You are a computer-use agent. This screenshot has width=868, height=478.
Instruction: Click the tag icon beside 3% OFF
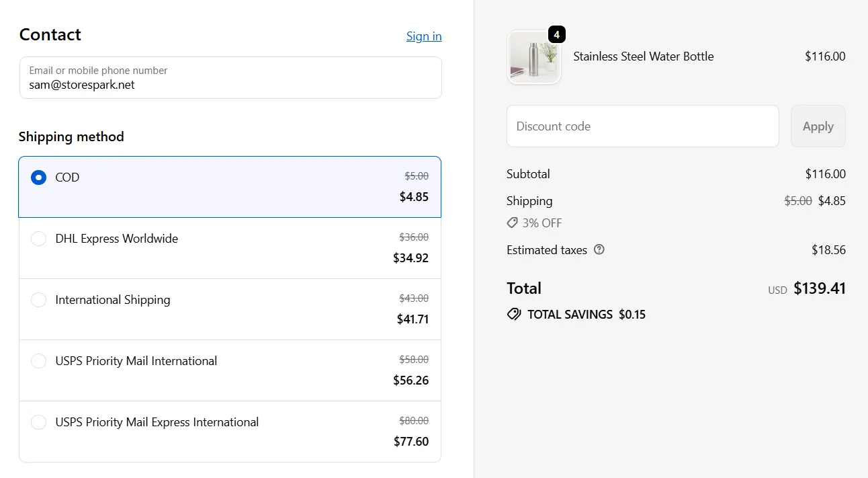click(511, 223)
